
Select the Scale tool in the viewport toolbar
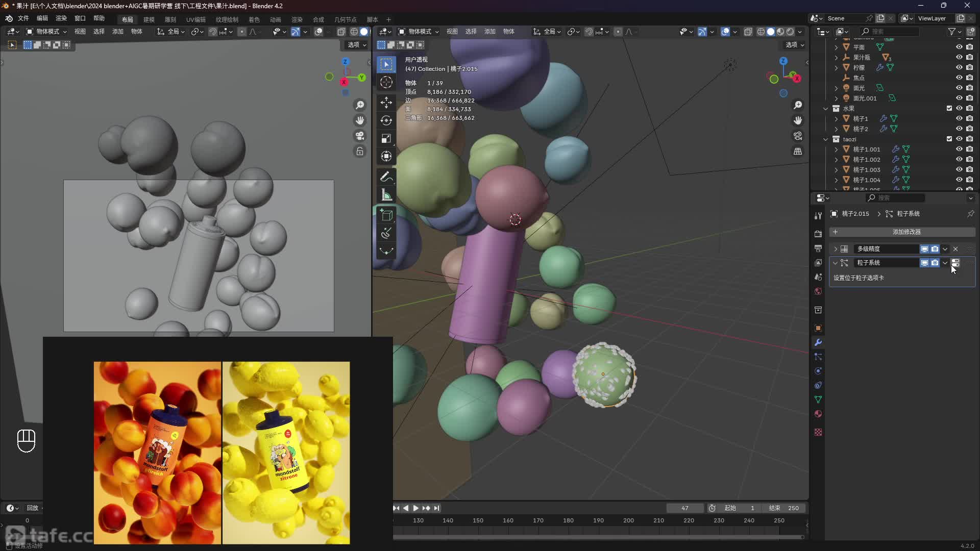coord(386,138)
